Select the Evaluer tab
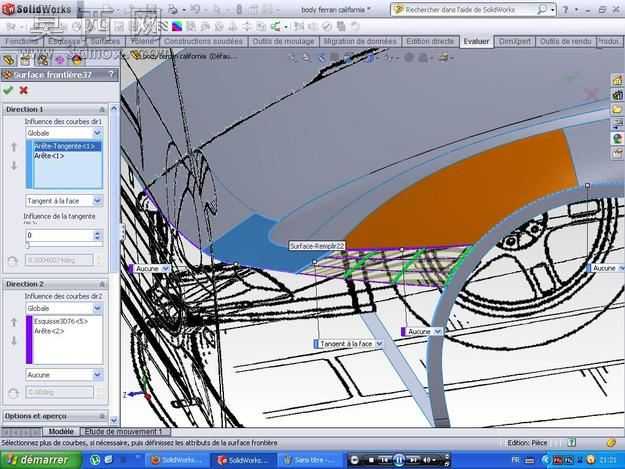Screen dimensions: 625x469 point(476,41)
